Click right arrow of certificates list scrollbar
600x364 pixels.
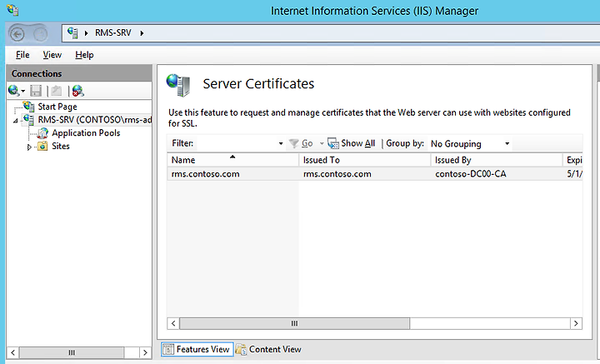point(576,323)
